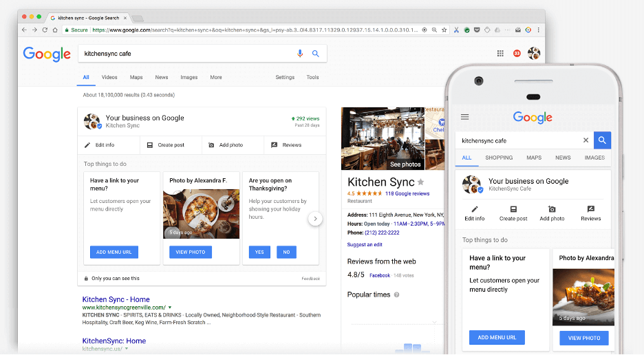Click the desktop search input field

[186, 54]
